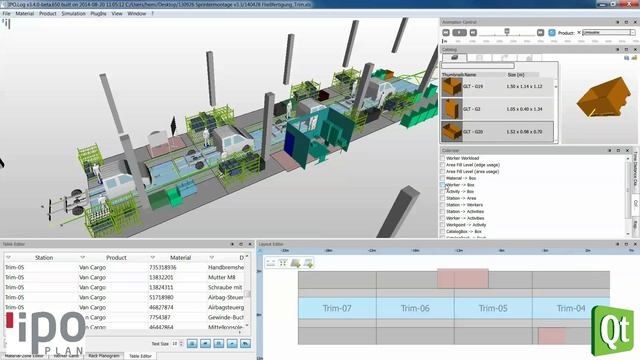Click the fifth blue Table Editor toolbar button
The width and height of the screenshot is (640, 360).
pyautogui.click(x=245, y=344)
